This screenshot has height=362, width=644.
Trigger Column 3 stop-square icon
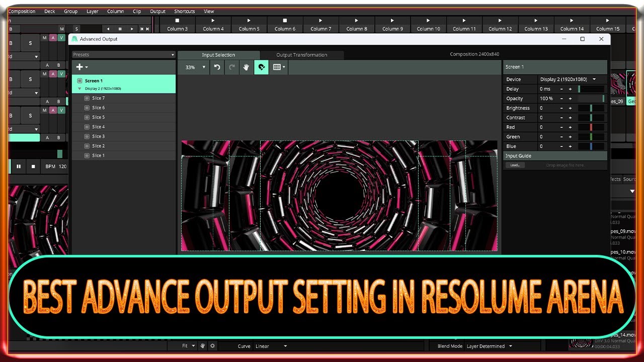point(177,21)
